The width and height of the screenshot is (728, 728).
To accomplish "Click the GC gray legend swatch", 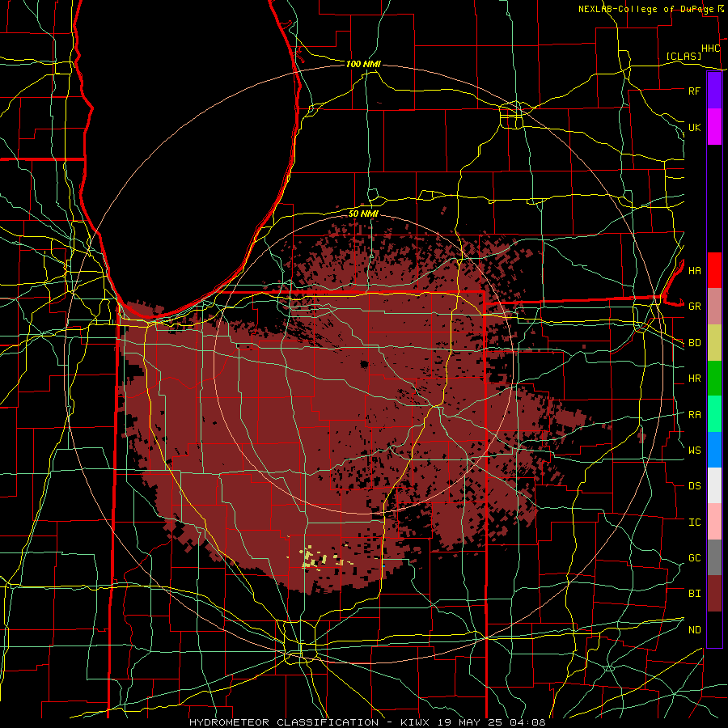I will tap(714, 557).
